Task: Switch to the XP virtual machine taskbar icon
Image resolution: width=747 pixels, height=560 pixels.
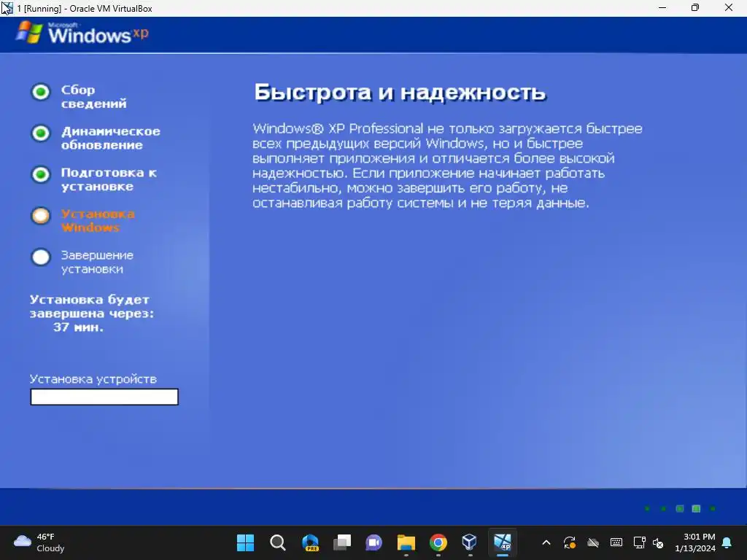Action: point(502,542)
